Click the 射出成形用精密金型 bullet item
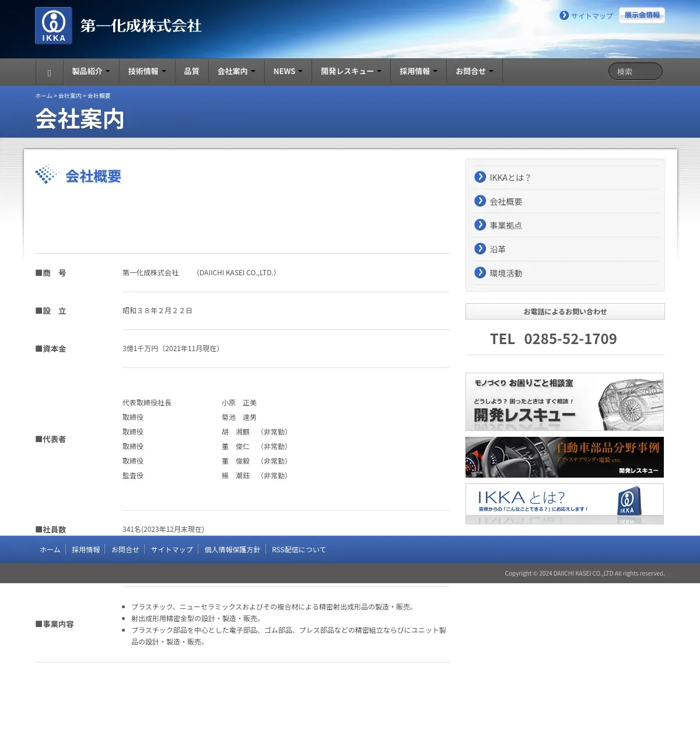The image size is (700, 750). coord(196,619)
